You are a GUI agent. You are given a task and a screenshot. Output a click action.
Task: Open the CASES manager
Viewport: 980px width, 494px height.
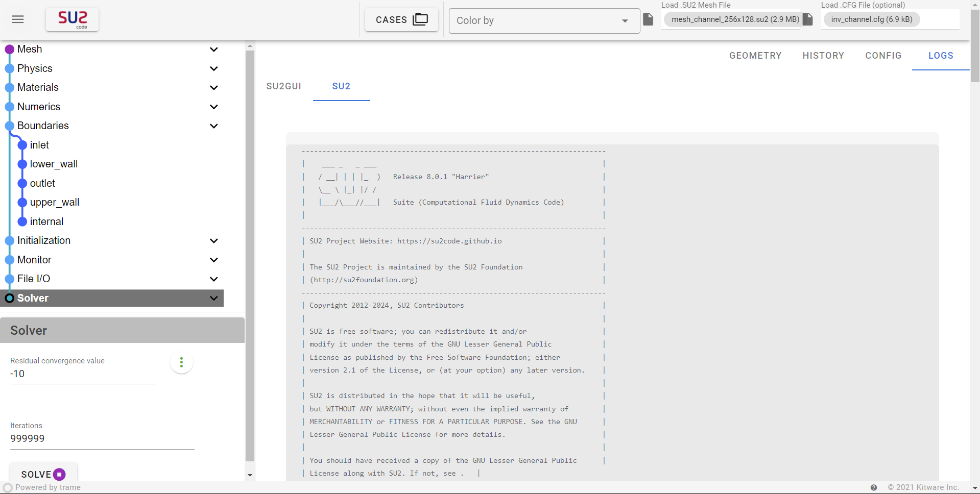point(401,19)
